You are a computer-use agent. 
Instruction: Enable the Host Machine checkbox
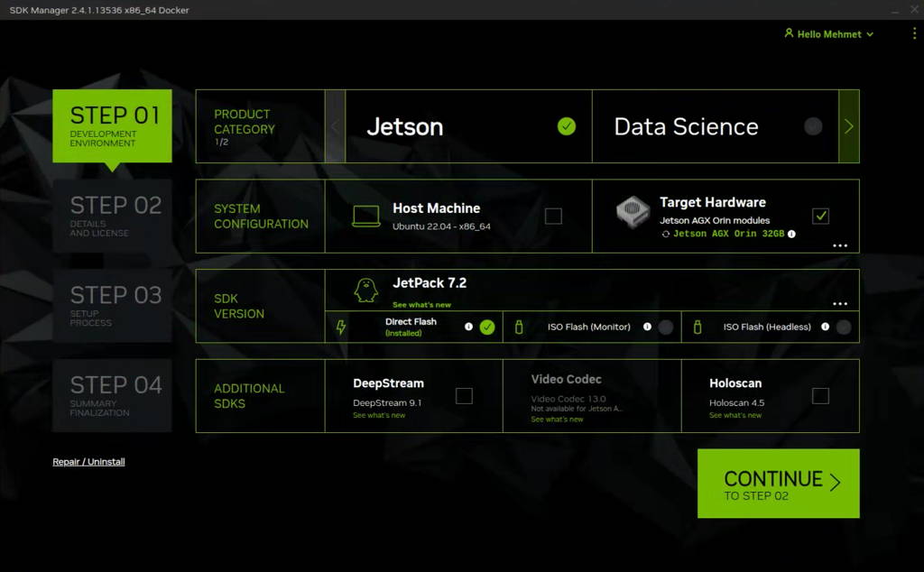click(x=553, y=217)
